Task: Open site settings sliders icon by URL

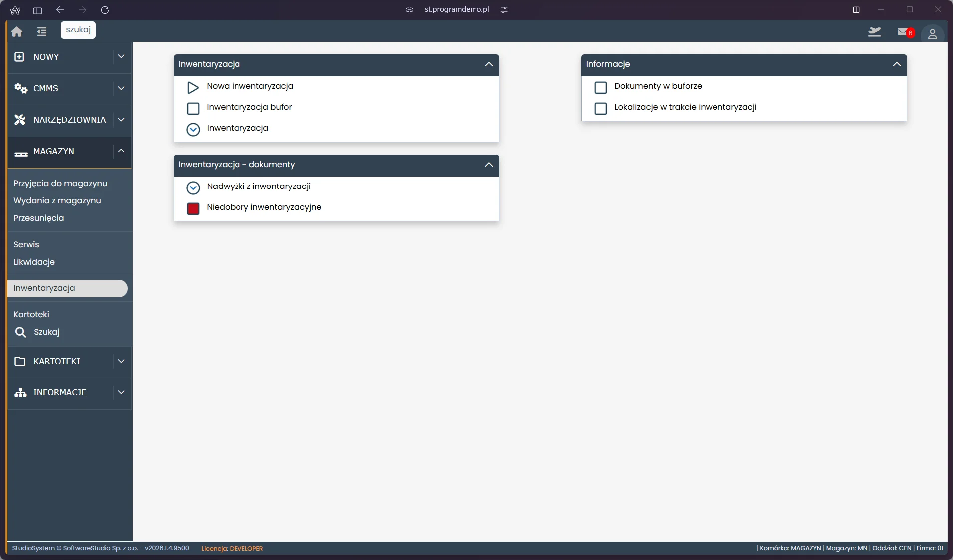Action: click(x=504, y=10)
